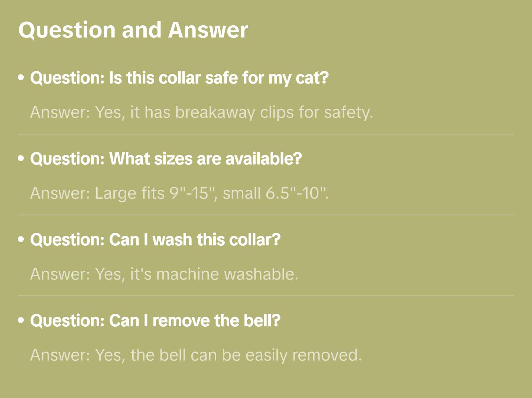Click the bullet beside the remove bell question
Viewport: 532px width, 398px height.
pyautogui.click(x=21, y=321)
